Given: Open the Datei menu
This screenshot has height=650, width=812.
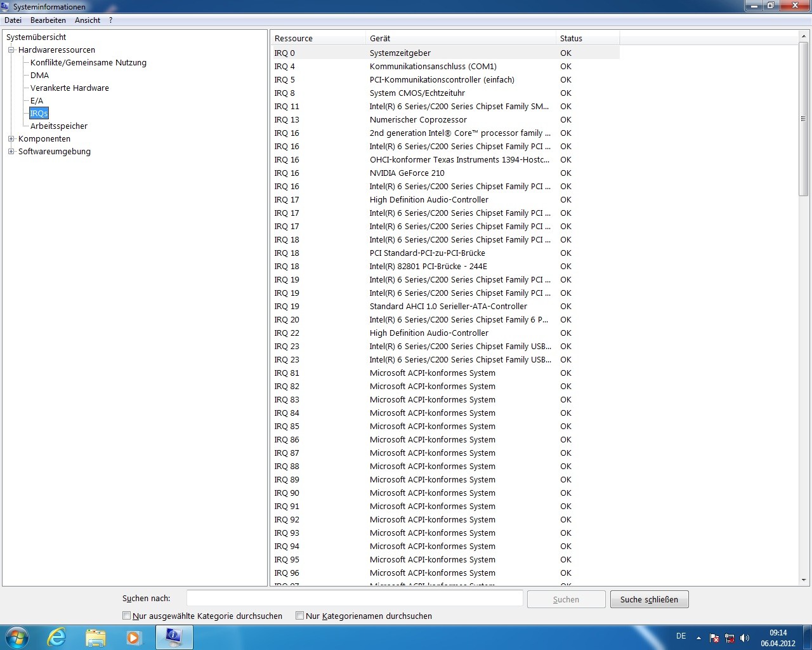Looking at the screenshot, I should click(x=13, y=20).
